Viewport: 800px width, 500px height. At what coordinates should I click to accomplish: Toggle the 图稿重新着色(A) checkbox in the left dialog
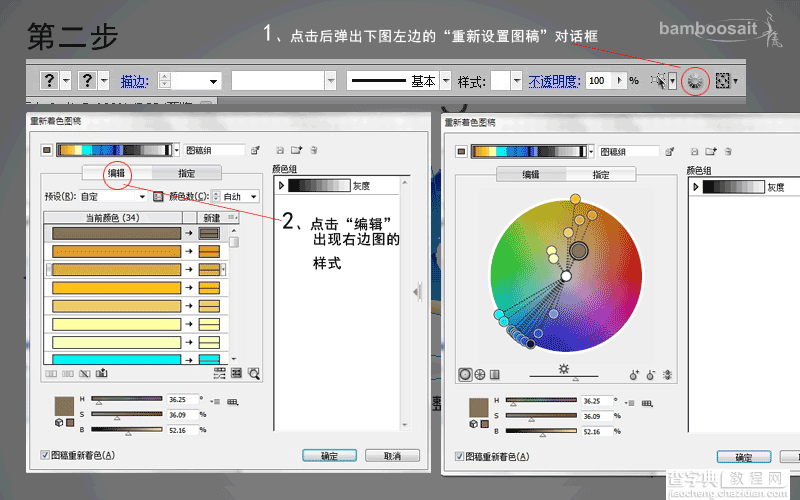[45, 455]
